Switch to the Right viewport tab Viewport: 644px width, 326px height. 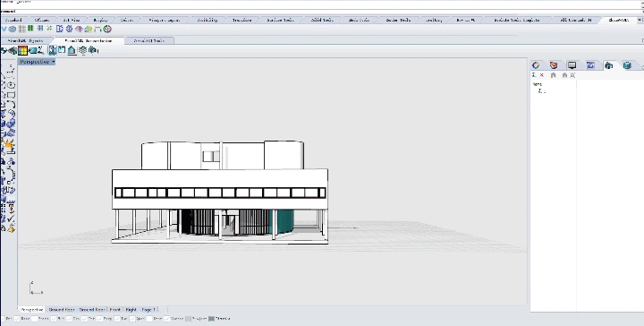click(x=131, y=310)
